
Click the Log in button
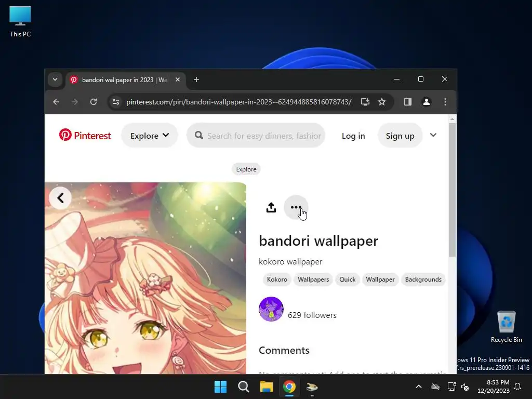pos(353,136)
